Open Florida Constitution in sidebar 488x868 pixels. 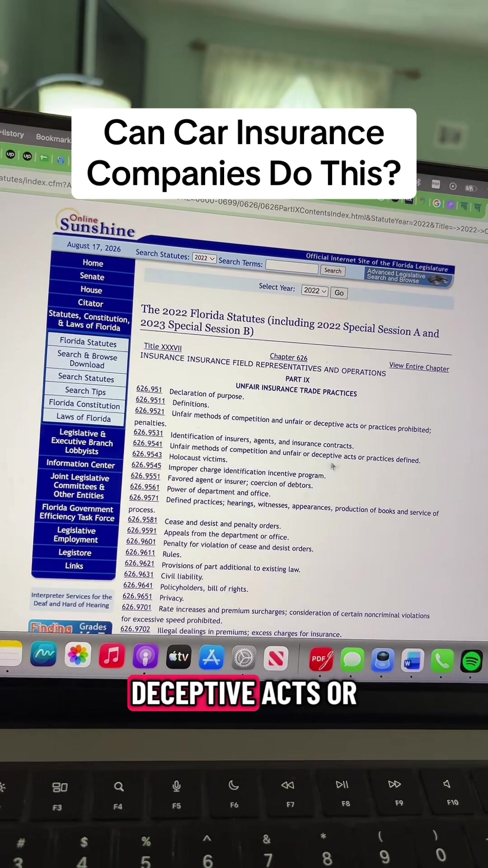pyautogui.click(x=84, y=404)
